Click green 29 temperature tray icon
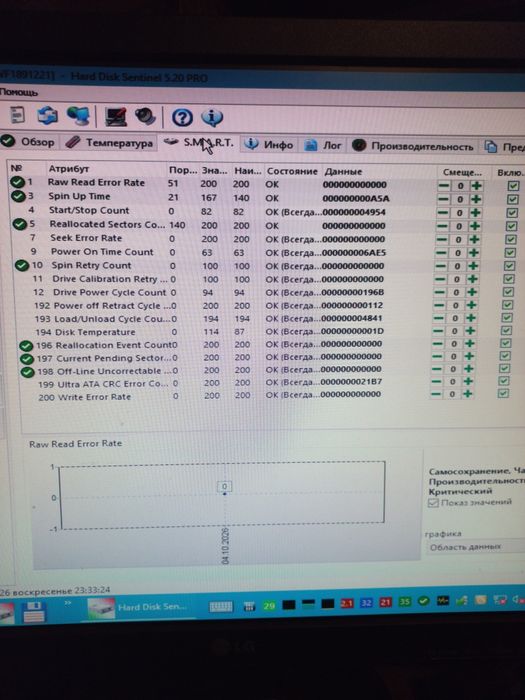Viewport: 525px width, 700px height. (269, 606)
